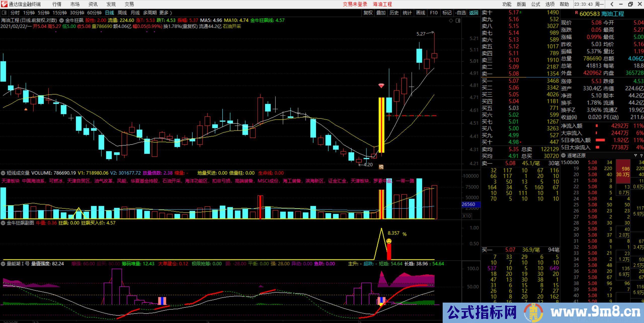The height and width of the screenshot is (323, 644).
Task: Click the 卖一 5.08 sell order row
Action: (x=520, y=74)
